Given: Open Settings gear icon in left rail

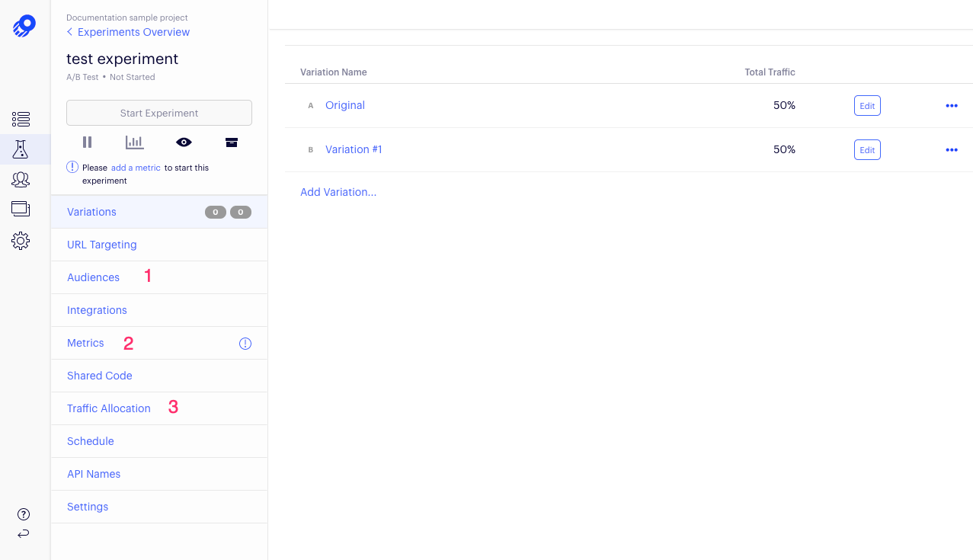Looking at the screenshot, I should [21, 241].
